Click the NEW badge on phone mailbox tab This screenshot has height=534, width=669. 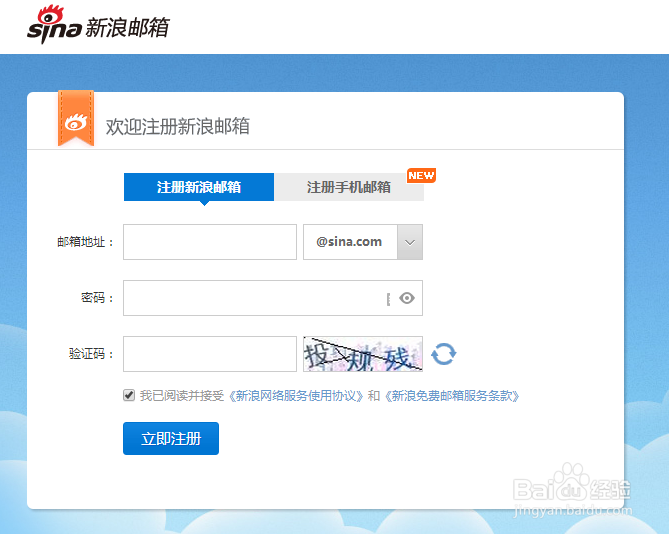(421, 175)
